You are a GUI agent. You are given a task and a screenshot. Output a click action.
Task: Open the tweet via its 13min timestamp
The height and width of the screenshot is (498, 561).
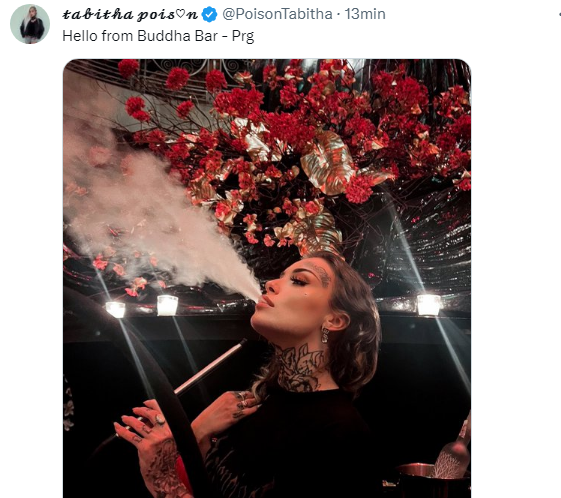365,14
